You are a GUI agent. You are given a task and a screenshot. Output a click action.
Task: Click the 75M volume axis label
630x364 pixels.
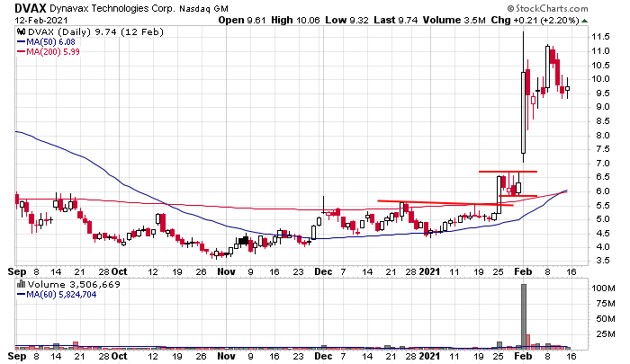click(x=606, y=304)
